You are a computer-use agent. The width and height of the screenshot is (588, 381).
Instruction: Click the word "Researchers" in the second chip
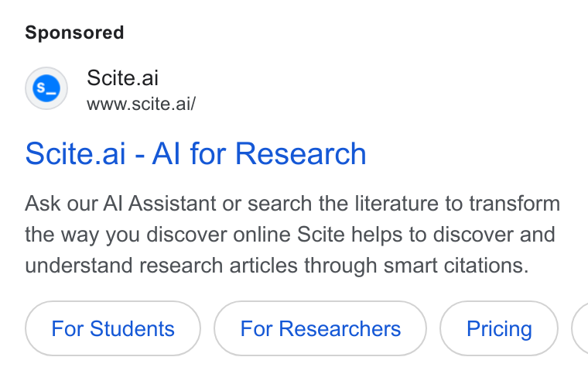click(340, 329)
